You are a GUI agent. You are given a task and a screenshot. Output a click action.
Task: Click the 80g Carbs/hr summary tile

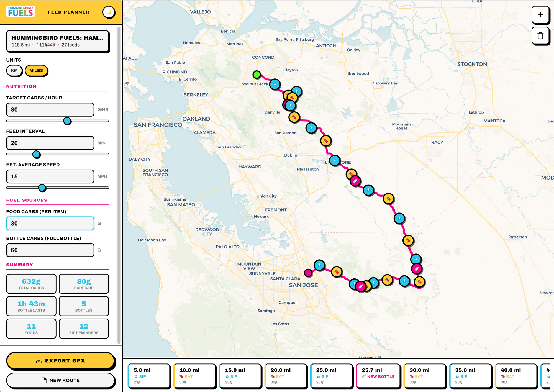[x=84, y=284]
